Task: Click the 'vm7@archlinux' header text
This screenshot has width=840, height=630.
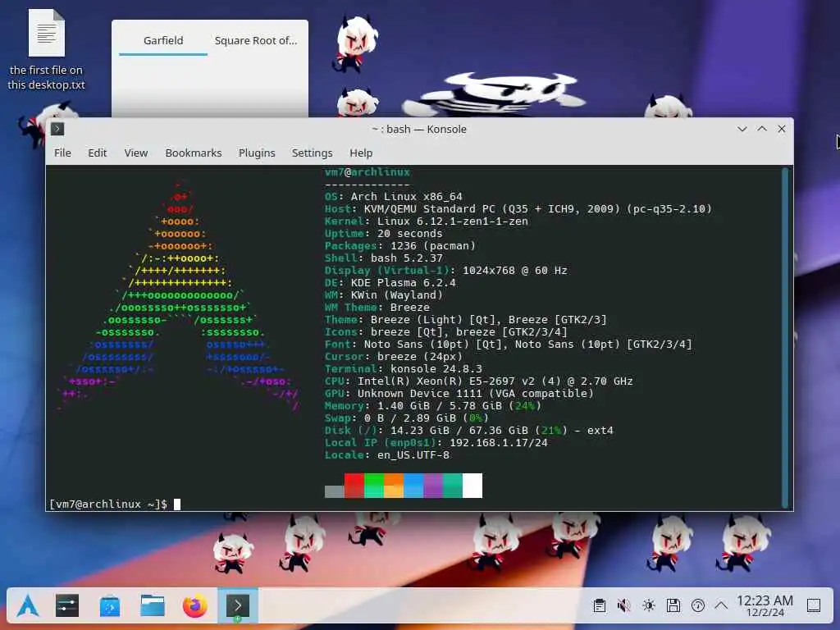Action: tap(367, 172)
